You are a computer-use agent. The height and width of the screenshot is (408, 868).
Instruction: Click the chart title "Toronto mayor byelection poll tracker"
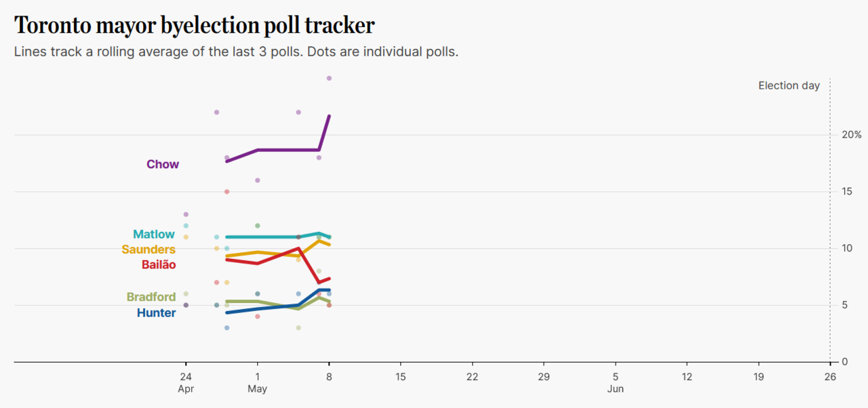195,26
